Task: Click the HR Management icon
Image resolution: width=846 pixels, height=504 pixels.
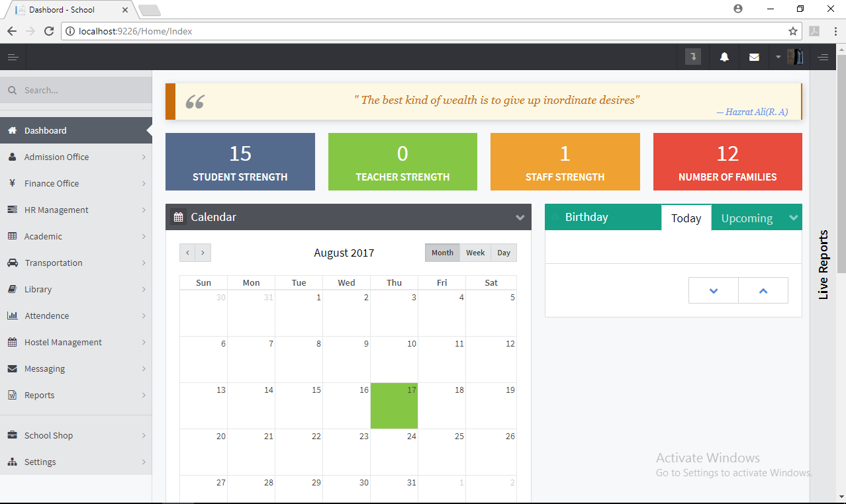Action: [12, 210]
